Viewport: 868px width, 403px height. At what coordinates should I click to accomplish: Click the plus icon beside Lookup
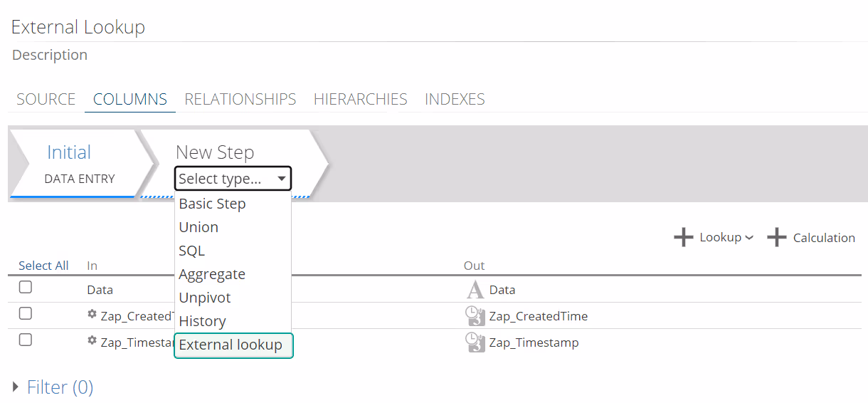(x=683, y=237)
